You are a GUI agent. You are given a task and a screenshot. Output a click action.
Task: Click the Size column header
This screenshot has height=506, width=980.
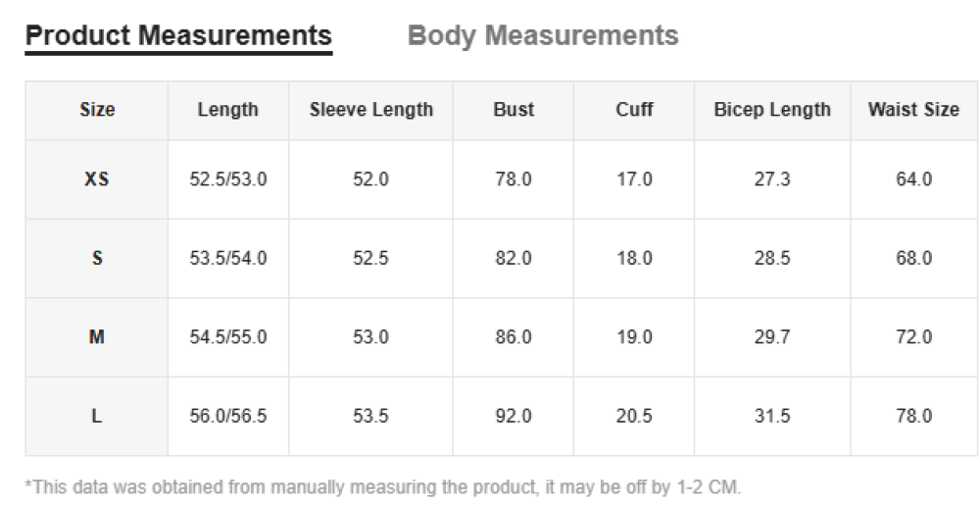pyautogui.click(x=97, y=110)
